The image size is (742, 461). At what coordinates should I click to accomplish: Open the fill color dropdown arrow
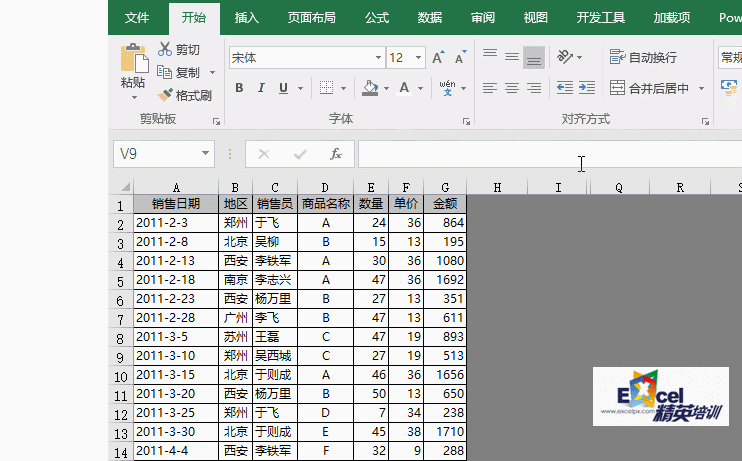coord(386,88)
